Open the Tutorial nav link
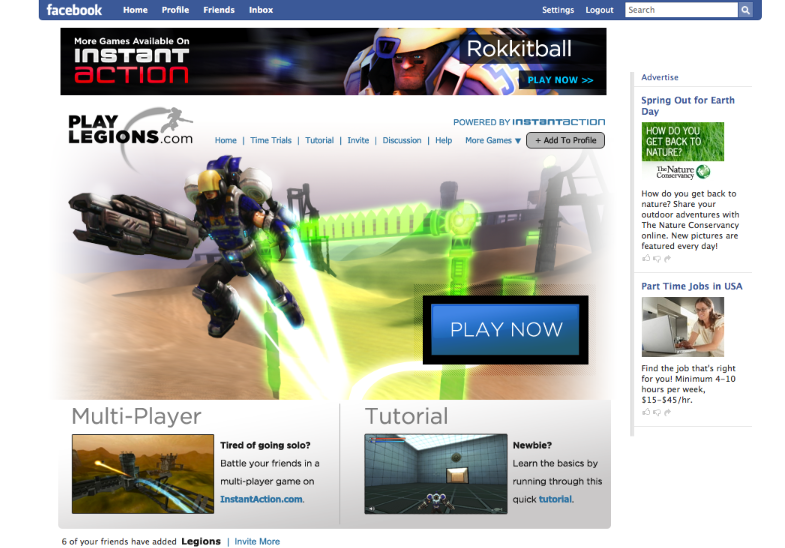785x548 pixels. click(x=319, y=141)
